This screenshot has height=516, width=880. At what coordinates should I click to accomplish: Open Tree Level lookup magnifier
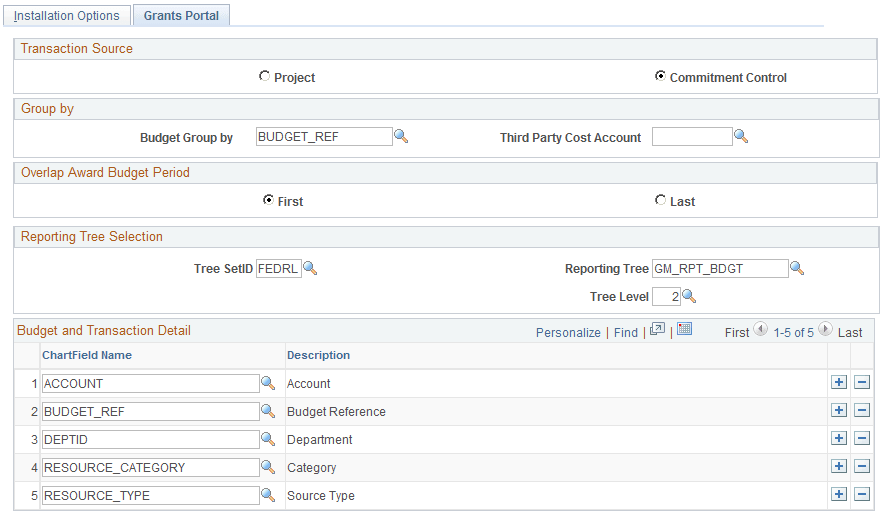[689, 296]
